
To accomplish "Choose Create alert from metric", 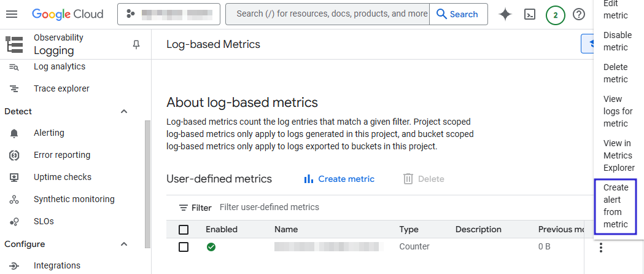I will tap(615, 206).
